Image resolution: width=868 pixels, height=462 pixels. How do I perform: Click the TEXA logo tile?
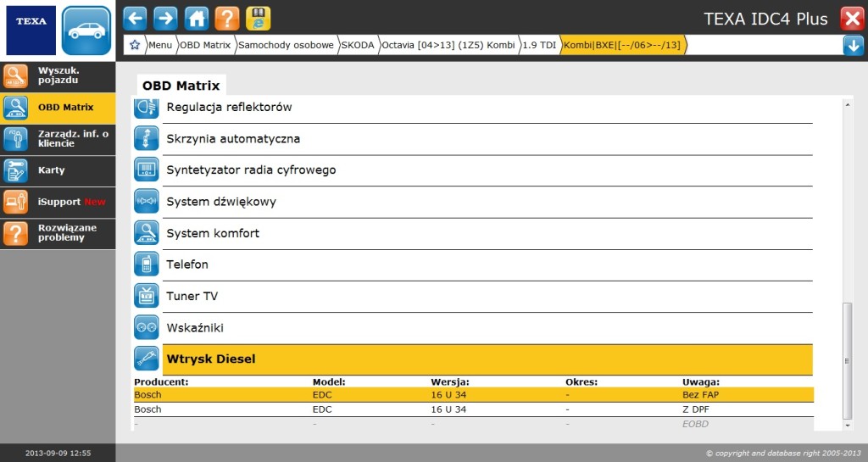coord(31,31)
